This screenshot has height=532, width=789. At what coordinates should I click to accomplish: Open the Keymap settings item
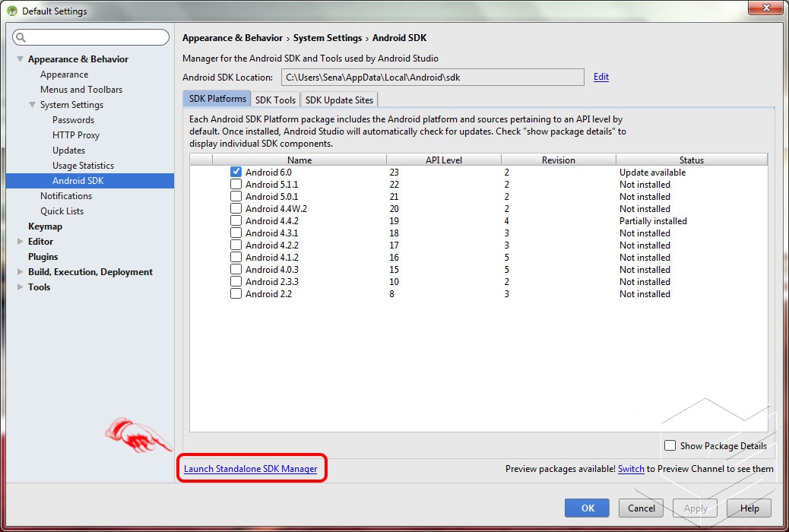point(46,226)
